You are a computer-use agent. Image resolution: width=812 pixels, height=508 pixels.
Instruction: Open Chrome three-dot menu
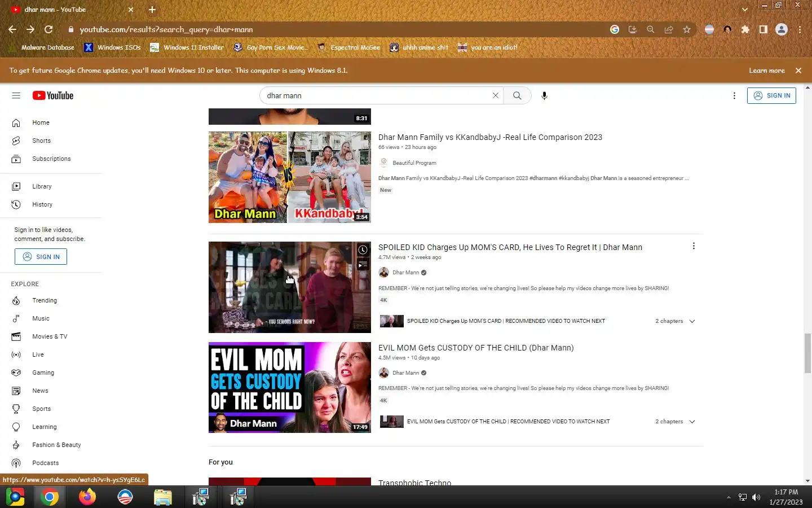tap(800, 29)
